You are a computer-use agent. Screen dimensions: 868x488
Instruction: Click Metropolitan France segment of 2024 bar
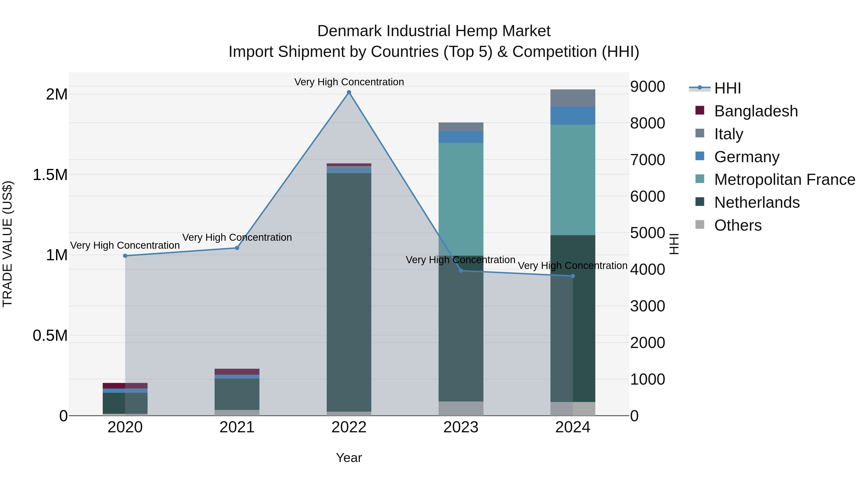tap(573, 180)
